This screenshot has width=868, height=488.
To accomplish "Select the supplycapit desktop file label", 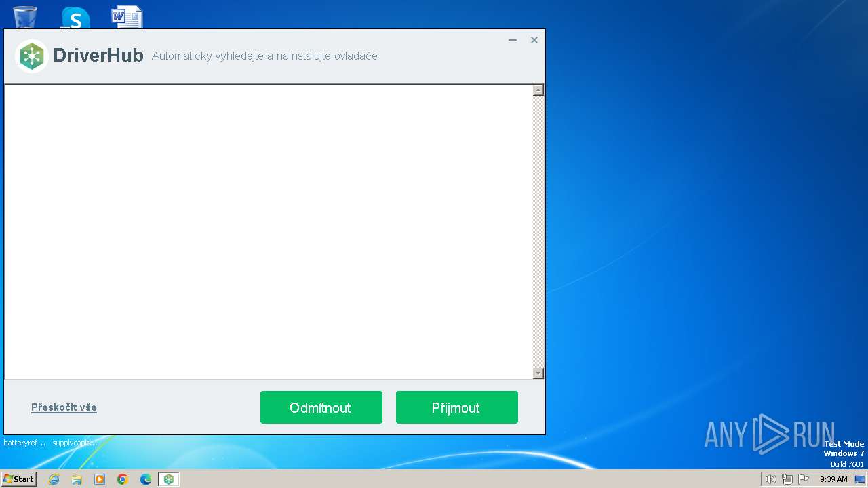I will coord(75,443).
